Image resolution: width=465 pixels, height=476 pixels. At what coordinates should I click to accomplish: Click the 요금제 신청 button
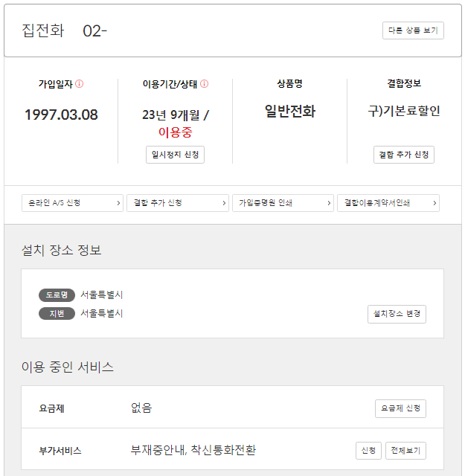(x=400, y=408)
